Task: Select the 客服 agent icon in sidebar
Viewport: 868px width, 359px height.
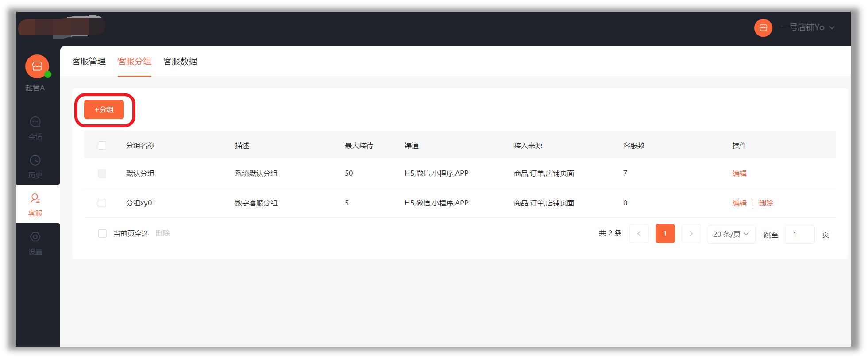Action: click(35, 199)
